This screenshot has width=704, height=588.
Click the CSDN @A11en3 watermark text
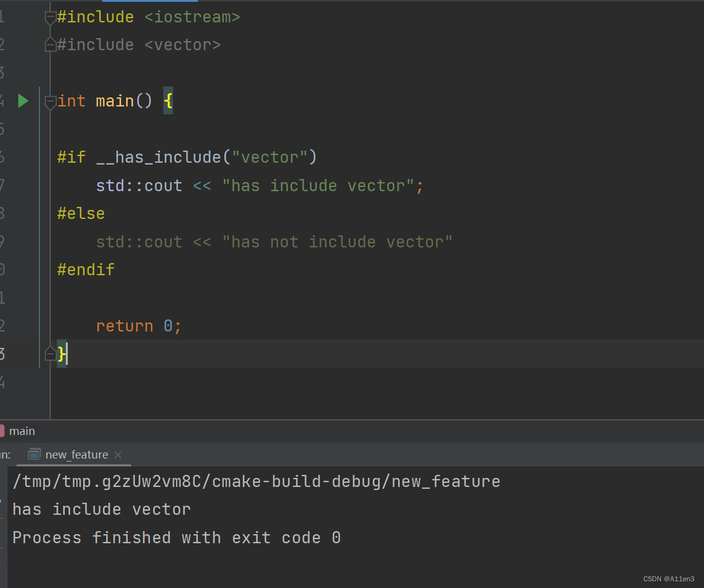(668, 579)
